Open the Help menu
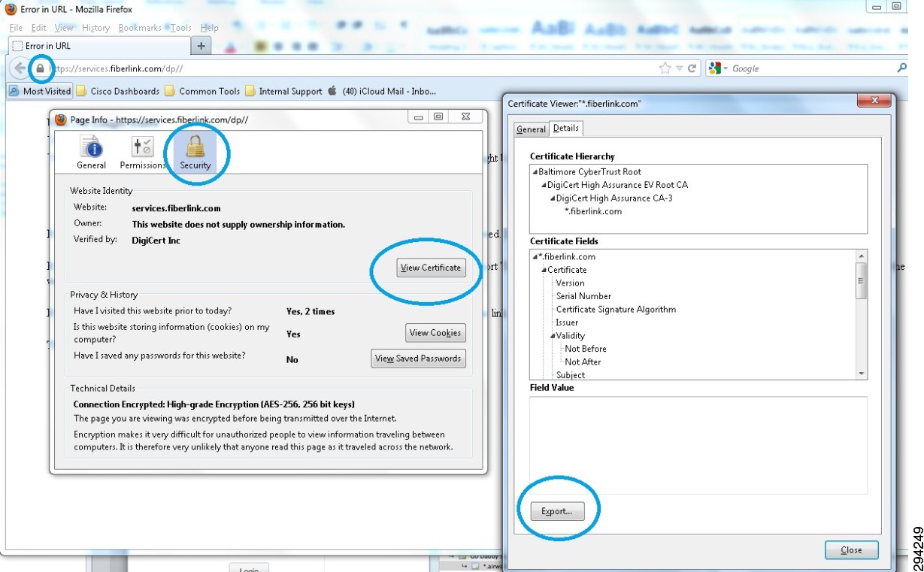Image resolution: width=924 pixels, height=572 pixels. [209, 28]
